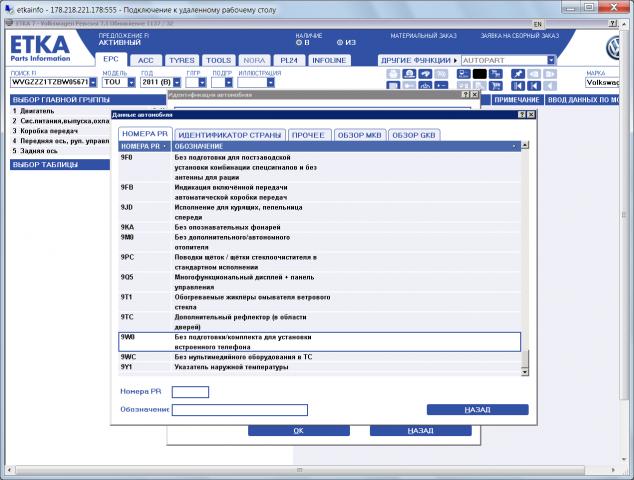
Task: Expand the ДРУГИЕ ФУНКЦИИ menu
Action: click(x=419, y=60)
